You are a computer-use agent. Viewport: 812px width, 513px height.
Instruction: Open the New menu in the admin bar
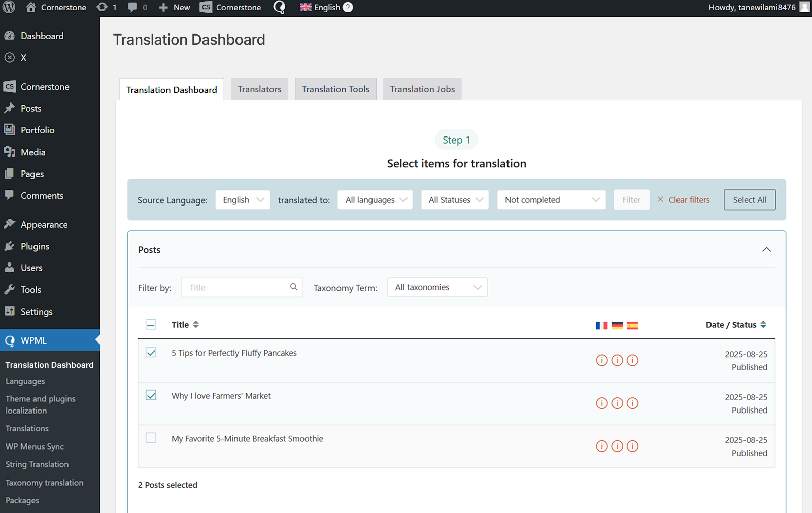174,7
